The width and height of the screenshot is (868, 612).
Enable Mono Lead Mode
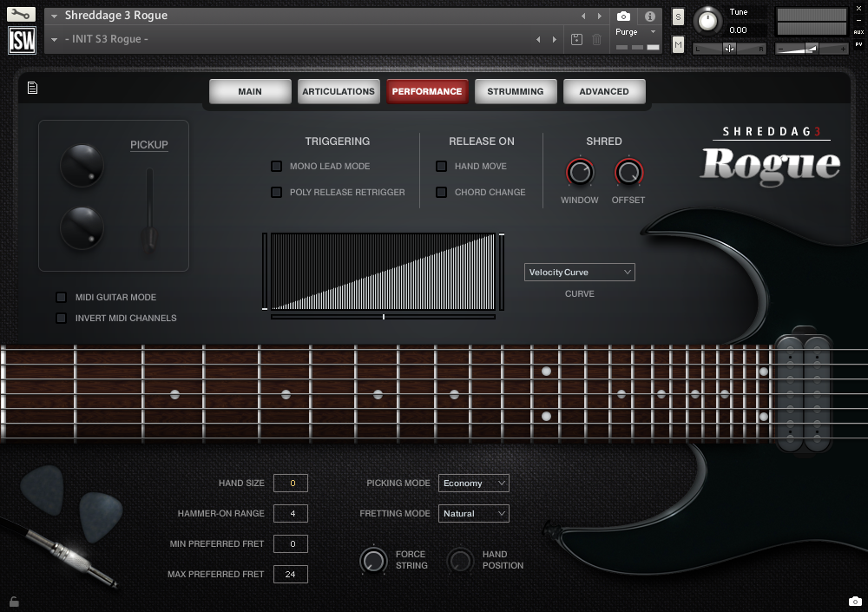pyautogui.click(x=278, y=166)
